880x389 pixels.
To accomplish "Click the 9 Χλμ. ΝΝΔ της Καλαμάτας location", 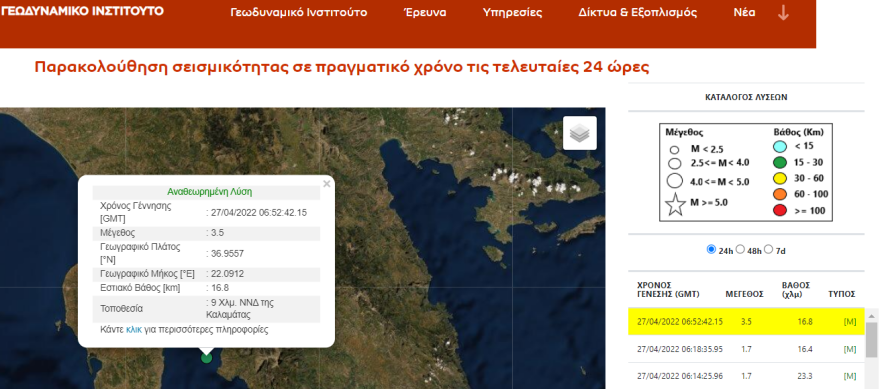I will (x=240, y=309).
